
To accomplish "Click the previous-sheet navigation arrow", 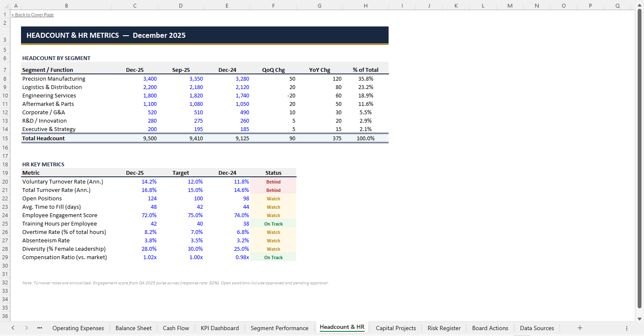I will pos(13,328).
